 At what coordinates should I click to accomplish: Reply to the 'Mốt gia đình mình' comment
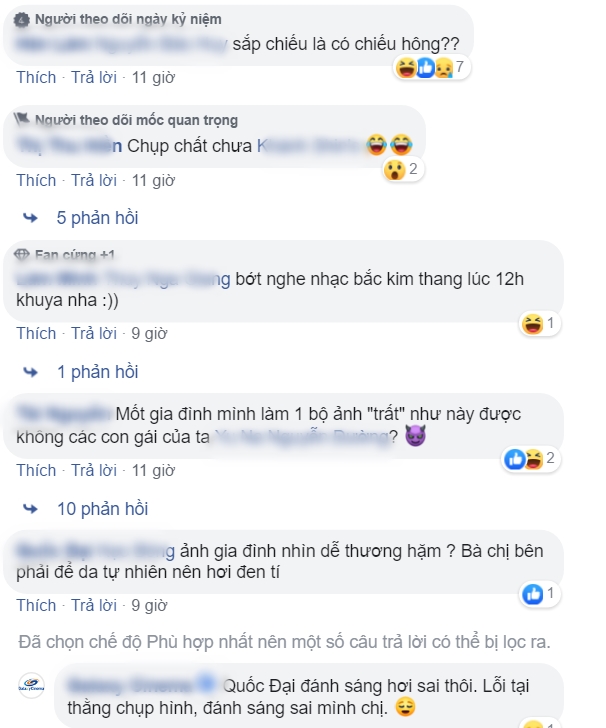(94, 470)
